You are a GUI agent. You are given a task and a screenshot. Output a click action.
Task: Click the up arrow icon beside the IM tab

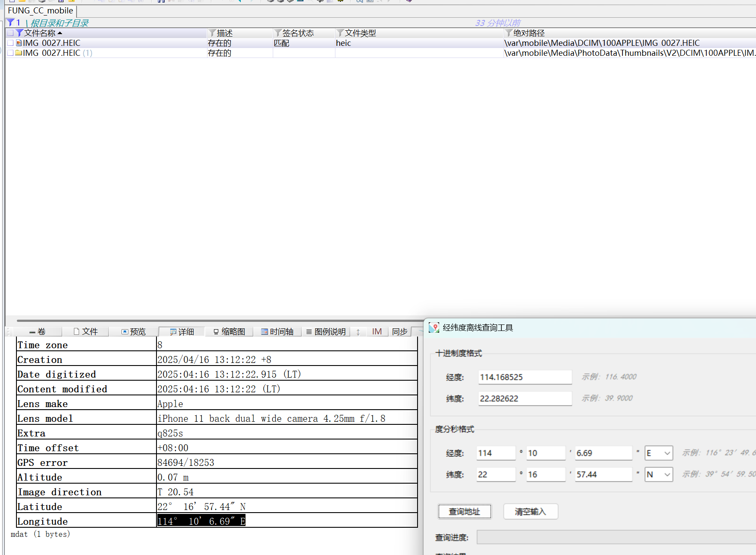click(358, 331)
